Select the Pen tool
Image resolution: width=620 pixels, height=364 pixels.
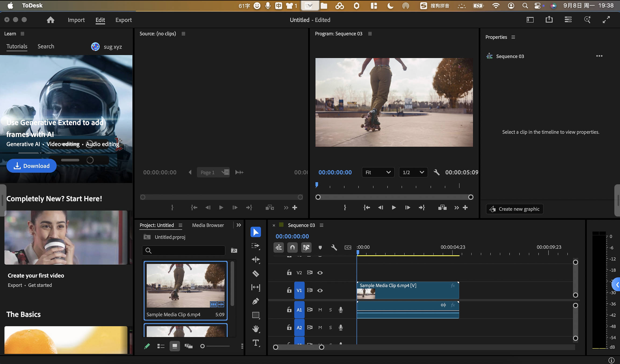pos(256,301)
